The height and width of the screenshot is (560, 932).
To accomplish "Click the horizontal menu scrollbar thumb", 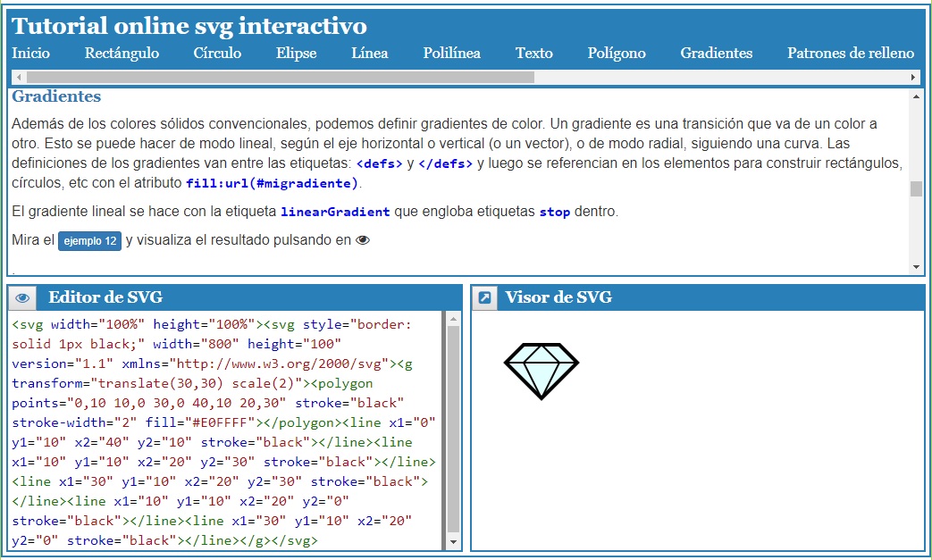I will pyautogui.click(x=281, y=77).
